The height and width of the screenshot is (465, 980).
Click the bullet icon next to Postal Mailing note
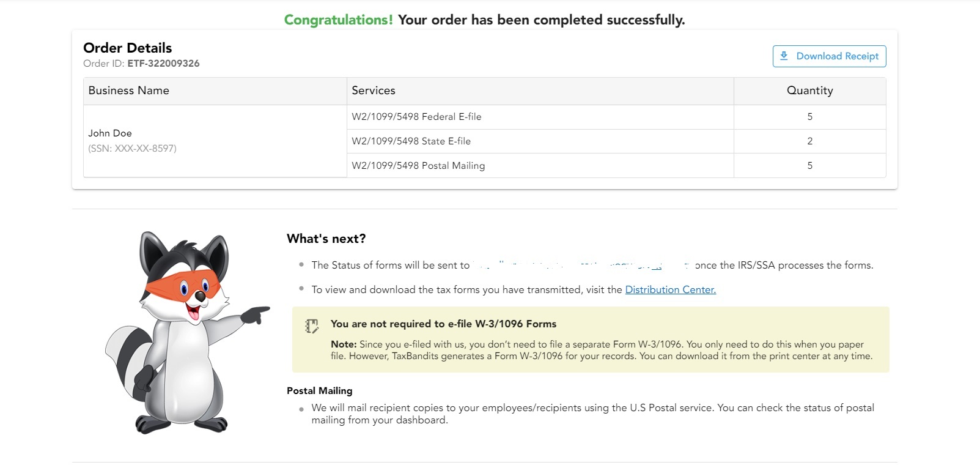pos(301,409)
